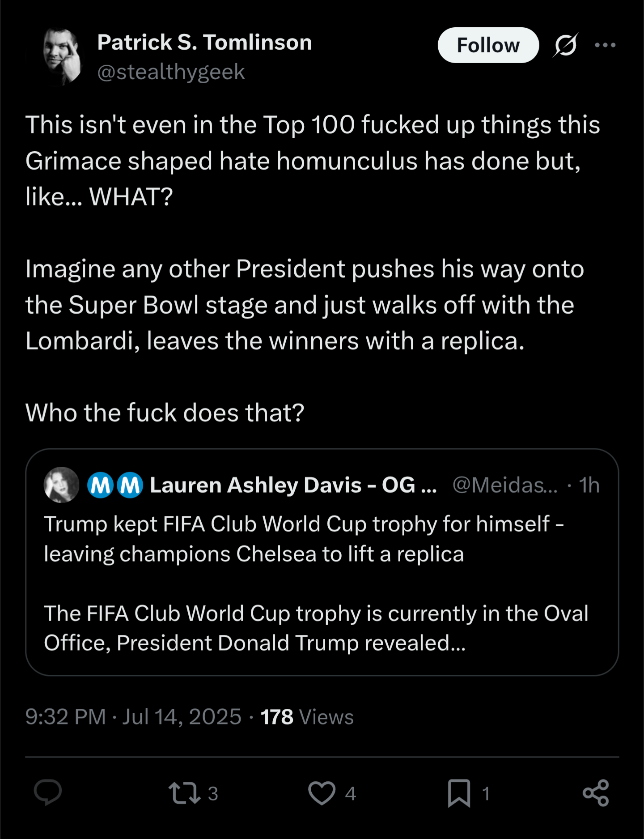Bookmark the post with bookmark icon
Viewport: 644px width, 839px height.
(459, 793)
